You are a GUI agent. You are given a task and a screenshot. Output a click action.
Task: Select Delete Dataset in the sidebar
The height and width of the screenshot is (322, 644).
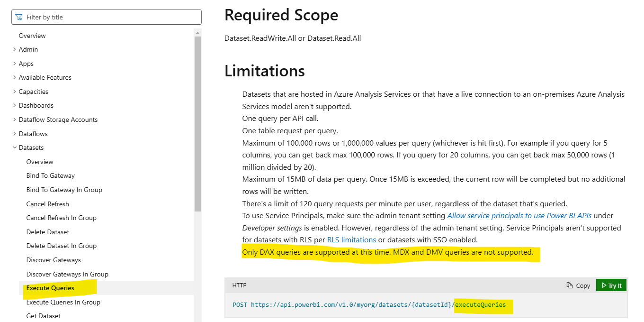(48, 232)
